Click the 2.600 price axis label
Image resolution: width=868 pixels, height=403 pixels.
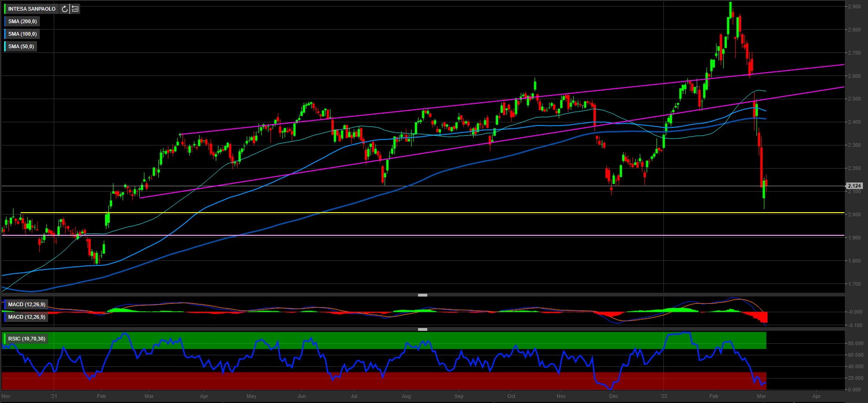coord(854,76)
